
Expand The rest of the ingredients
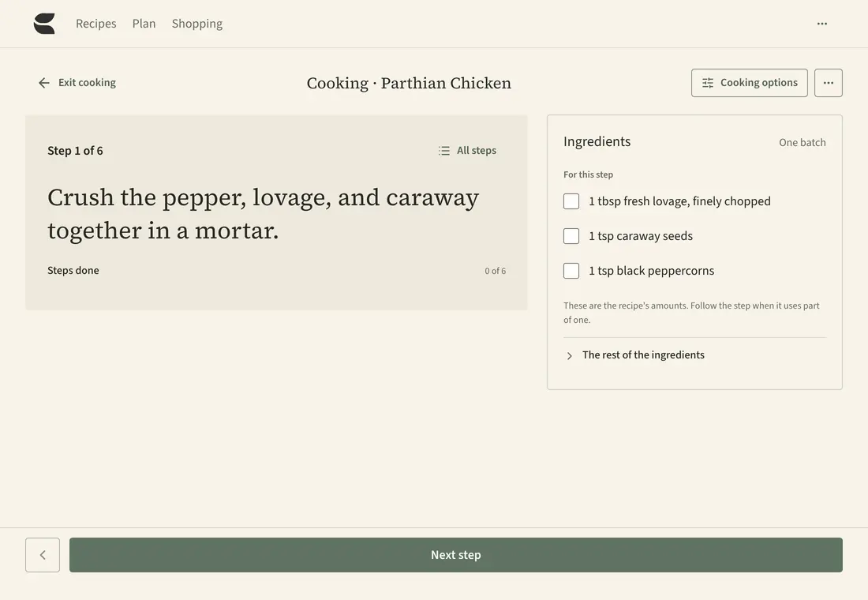point(694,355)
